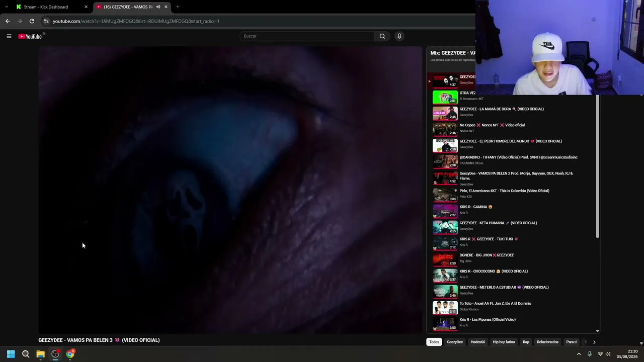
Task: Go forward with the browser forward arrow
Action: (20, 21)
